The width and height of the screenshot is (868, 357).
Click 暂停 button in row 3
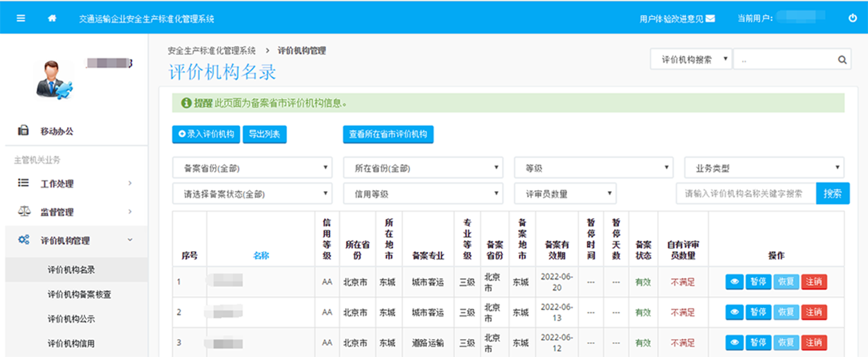[x=758, y=342]
